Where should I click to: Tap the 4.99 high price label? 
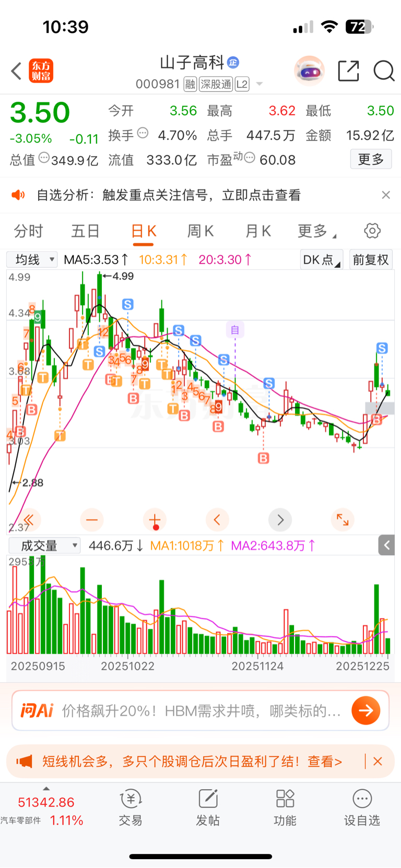click(123, 276)
